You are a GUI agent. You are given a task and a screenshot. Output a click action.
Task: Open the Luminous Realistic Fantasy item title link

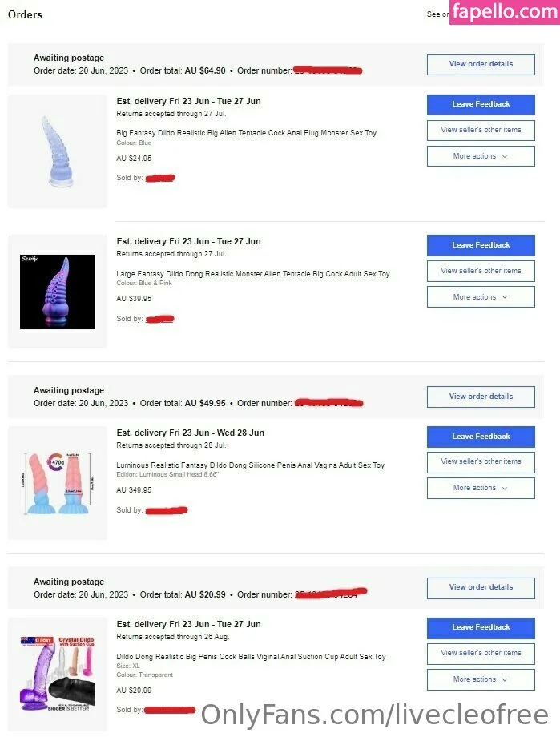[251, 465]
